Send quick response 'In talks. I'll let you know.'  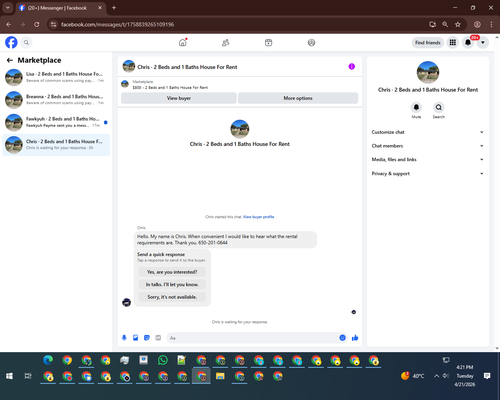click(x=172, y=284)
